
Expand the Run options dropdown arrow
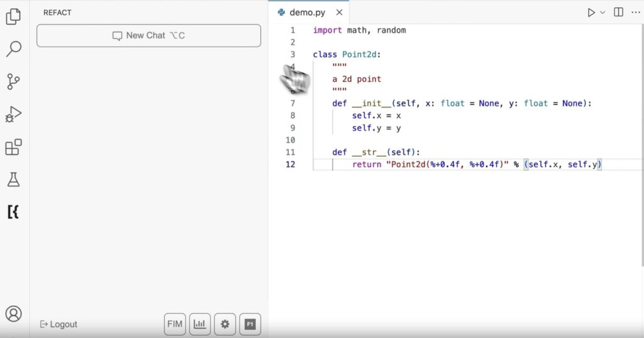[x=602, y=13]
